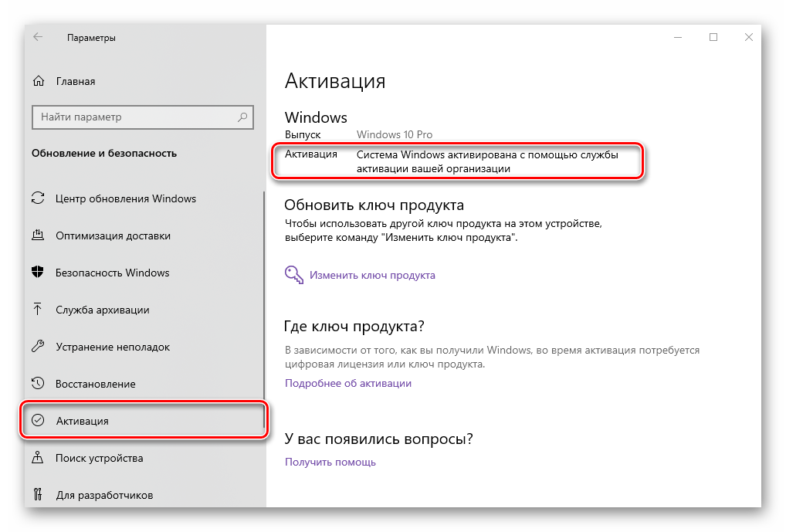Image resolution: width=786 pixels, height=532 pixels.
Task: Select Устранение неполадок entry
Action: coord(144,347)
